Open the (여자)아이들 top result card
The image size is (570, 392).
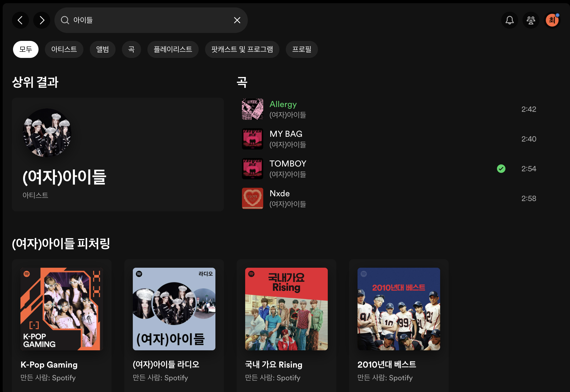118,154
